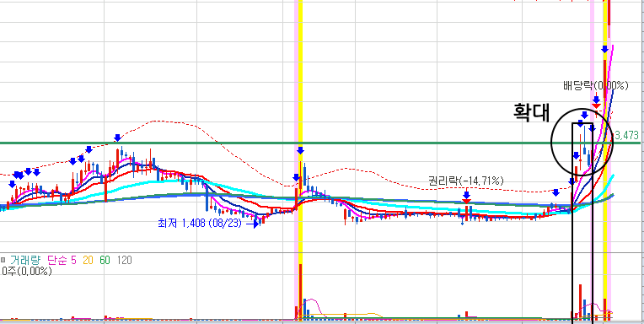Image resolution: width=644 pixels, height=324 pixels.
Task: Click the 0주(0.00%) volume value
Action: pos(26,272)
